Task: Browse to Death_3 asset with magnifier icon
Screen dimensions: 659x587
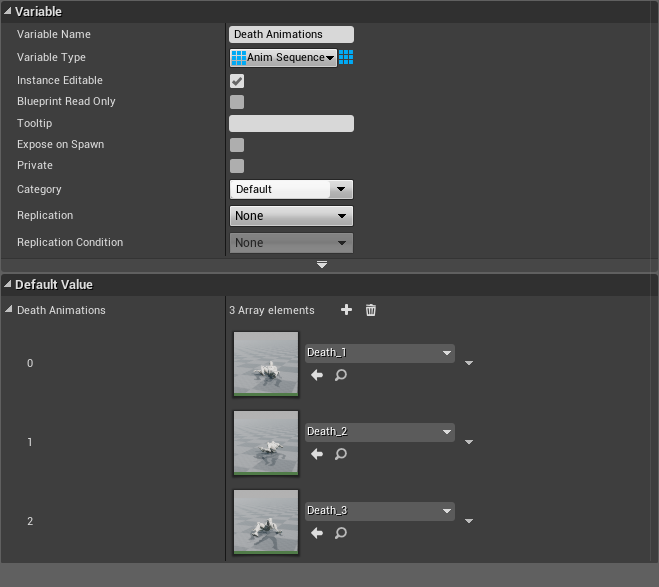Action: coord(341,533)
